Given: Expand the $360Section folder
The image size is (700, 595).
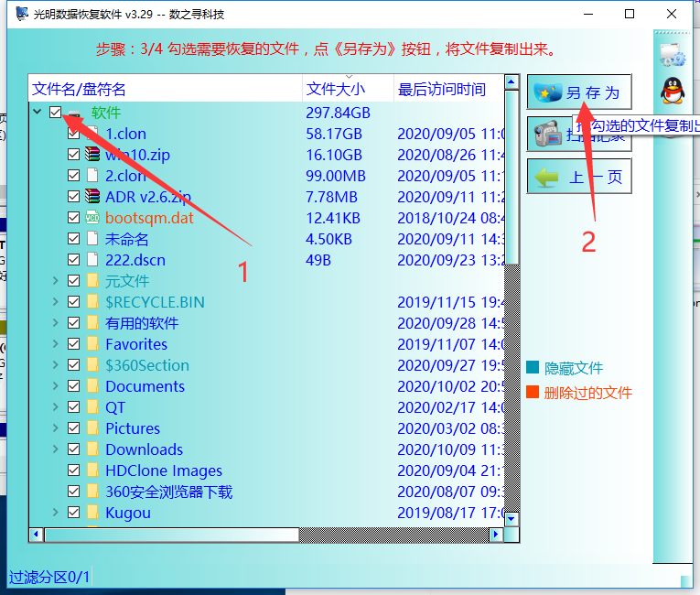Looking at the screenshot, I should [55, 364].
